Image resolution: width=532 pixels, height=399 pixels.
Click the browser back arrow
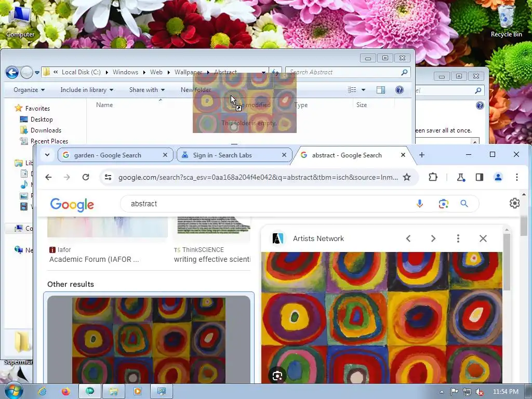coord(48,177)
